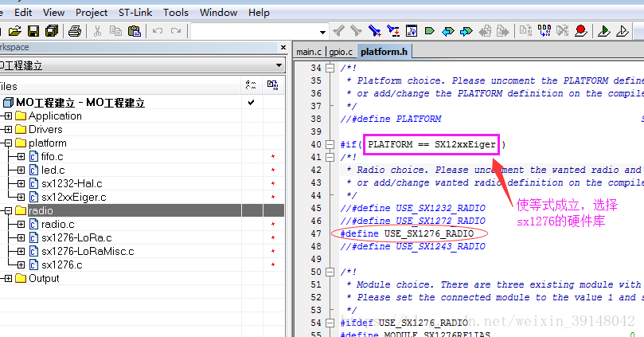644x337 pixels.
Task: Click the next bookmark cyan arrow icon
Action: coord(466,31)
